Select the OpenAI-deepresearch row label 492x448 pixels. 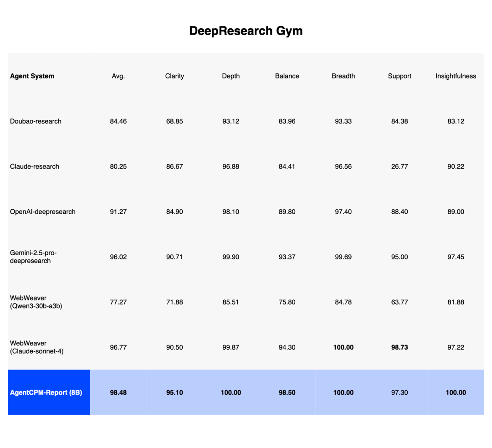(x=43, y=211)
